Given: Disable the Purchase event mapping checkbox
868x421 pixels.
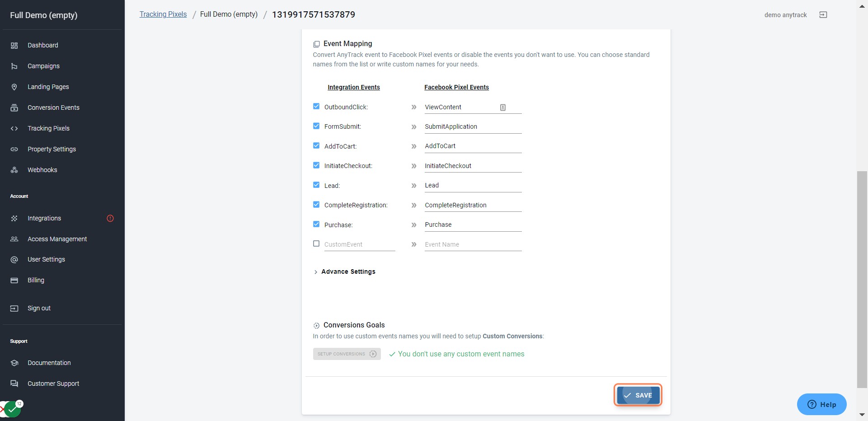Looking at the screenshot, I should tap(316, 224).
